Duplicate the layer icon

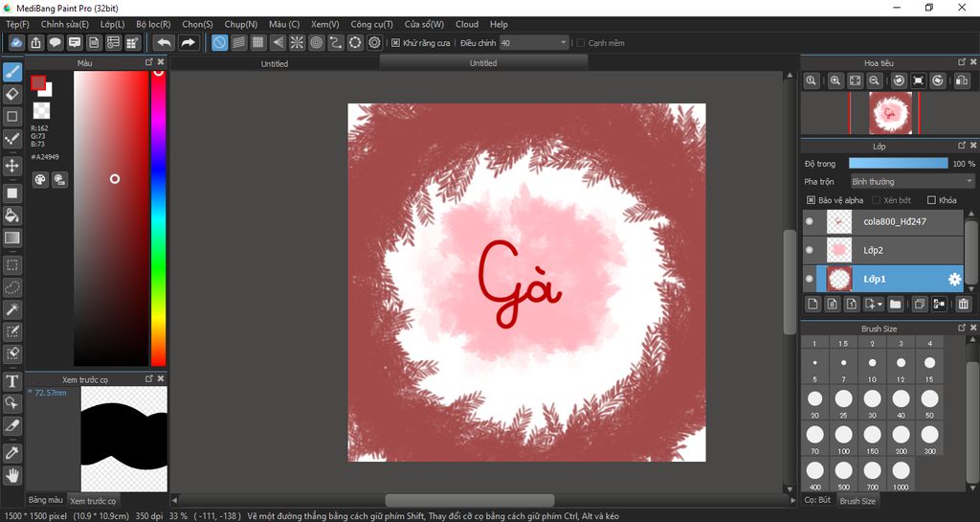[920, 305]
